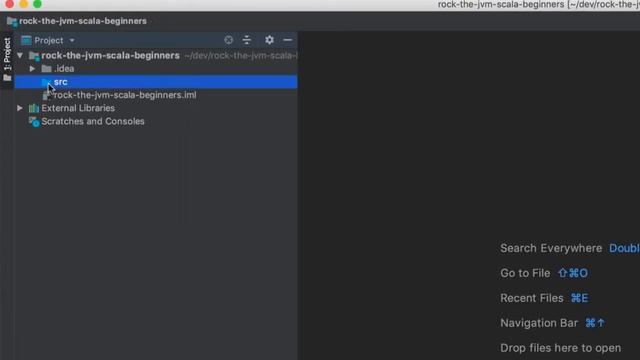This screenshot has width=640, height=360.
Task: Click the green maximize window button
Action: (x=37, y=4)
